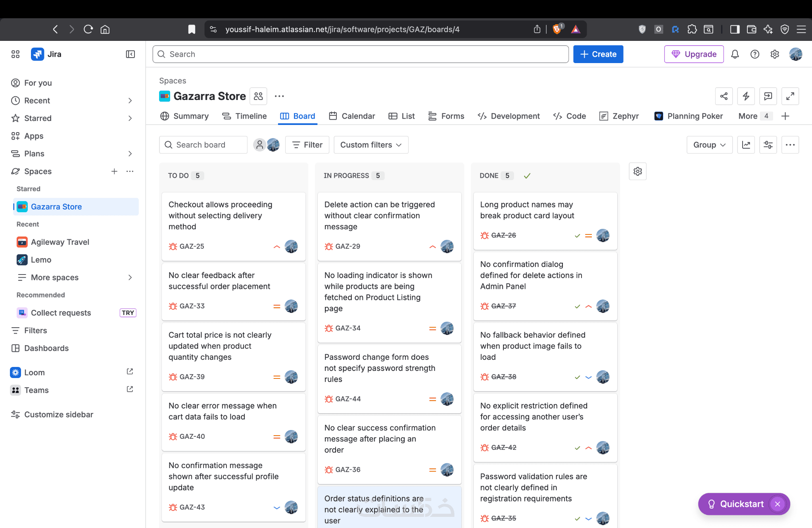Open the Automation lightning bolt icon
The image size is (812, 528).
pos(746,96)
